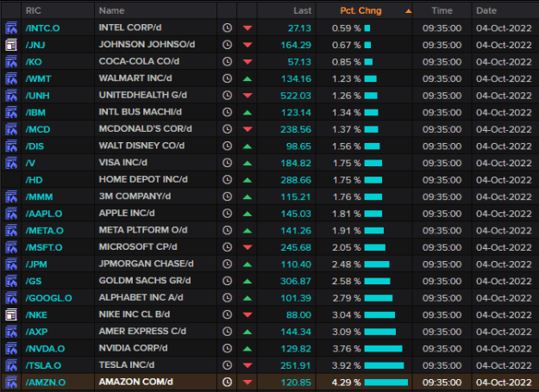Open the news icon beside /WMT
This screenshot has width=539, height=392.
(11, 78)
